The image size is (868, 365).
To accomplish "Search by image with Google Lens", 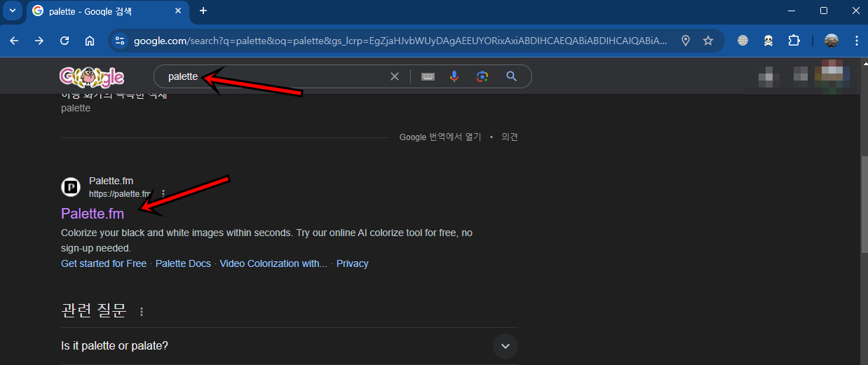I will (482, 76).
